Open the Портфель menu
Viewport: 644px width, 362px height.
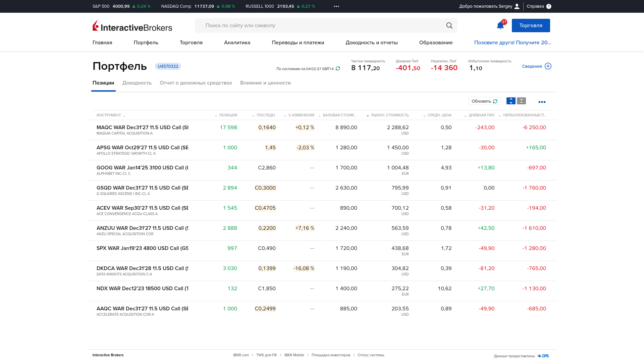point(146,43)
